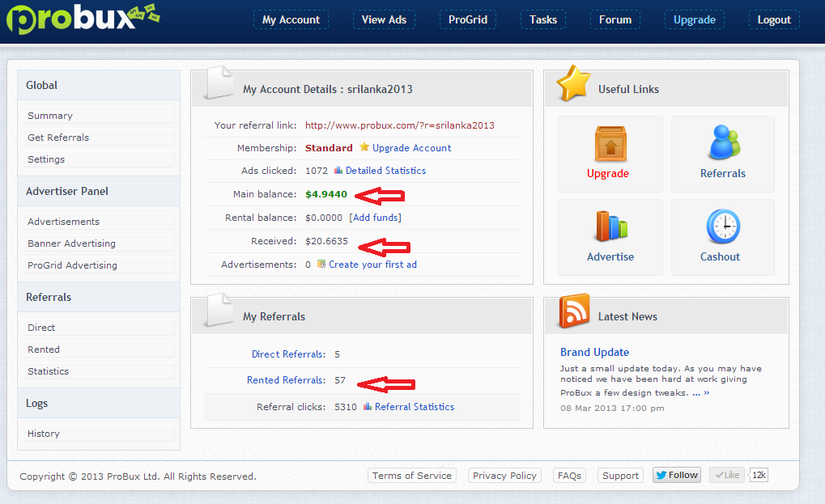Click Advertise label in Useful Links

pyautogui.click(x=610, y=256)
